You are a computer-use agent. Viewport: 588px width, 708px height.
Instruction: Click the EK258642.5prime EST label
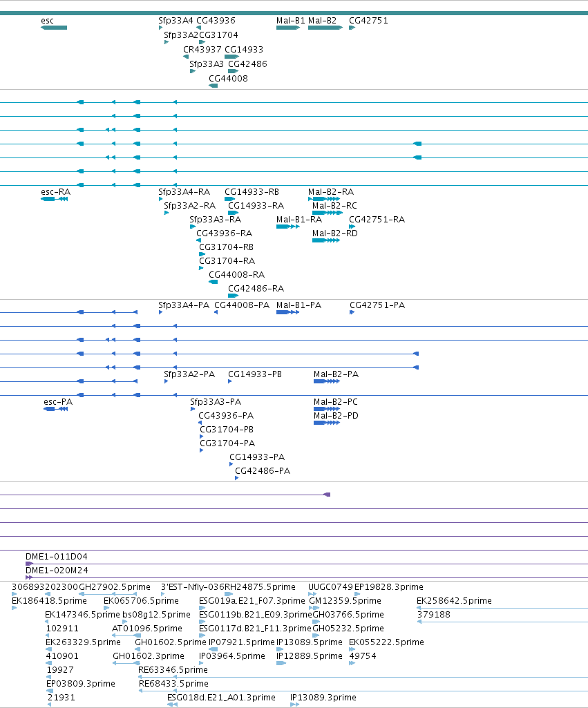[454, 601]
